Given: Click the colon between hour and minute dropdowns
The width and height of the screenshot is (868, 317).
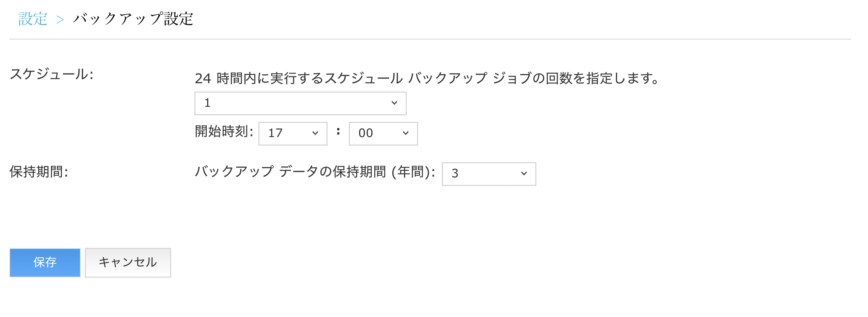Looking at the screenshot, I should (x=338, y=132).
